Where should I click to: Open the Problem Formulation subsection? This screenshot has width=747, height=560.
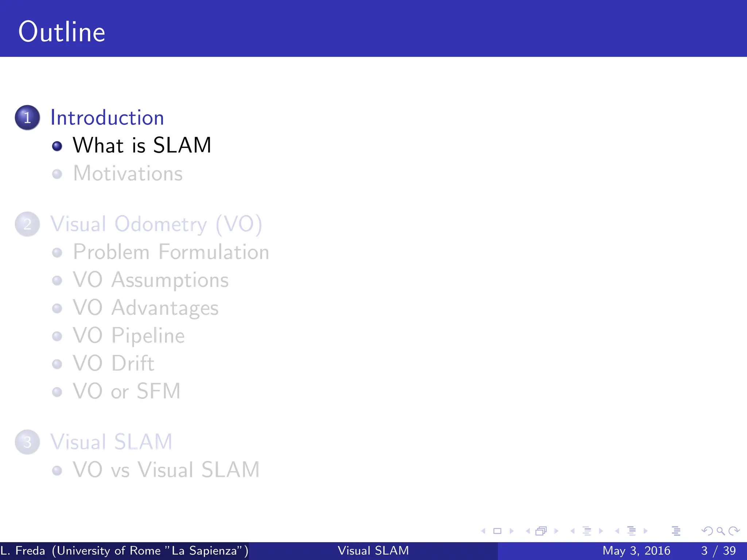pos(171,252)
